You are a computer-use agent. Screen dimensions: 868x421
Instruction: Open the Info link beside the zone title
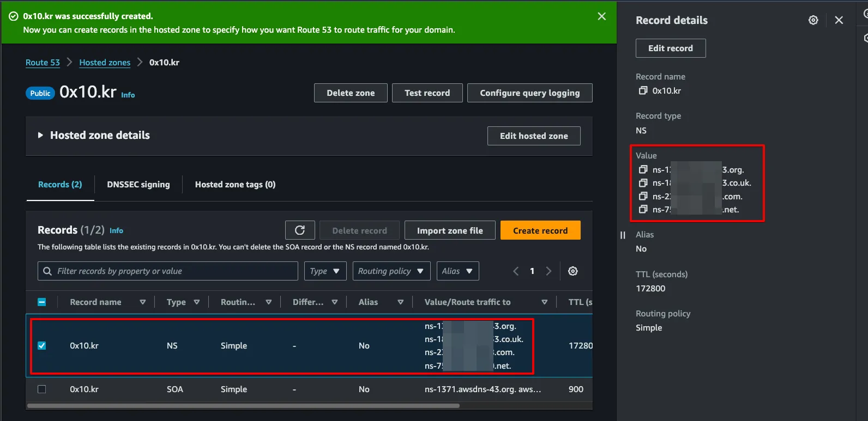[128, 95]
